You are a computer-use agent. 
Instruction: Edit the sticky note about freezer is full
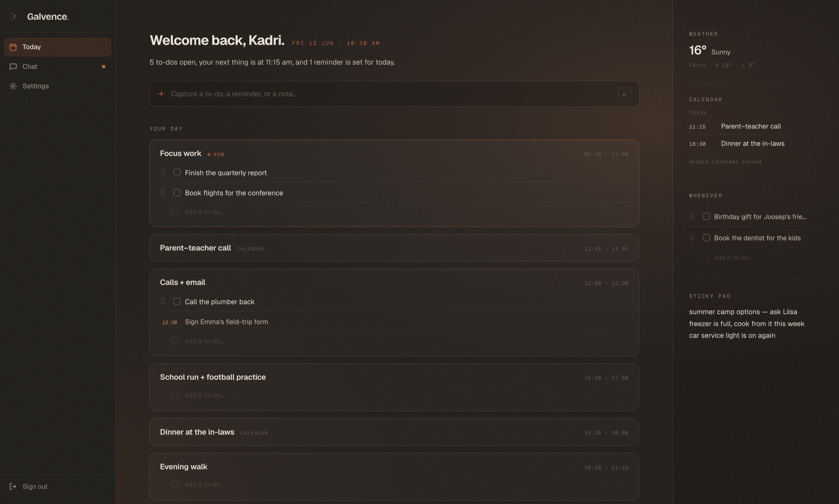coord(747,323)
